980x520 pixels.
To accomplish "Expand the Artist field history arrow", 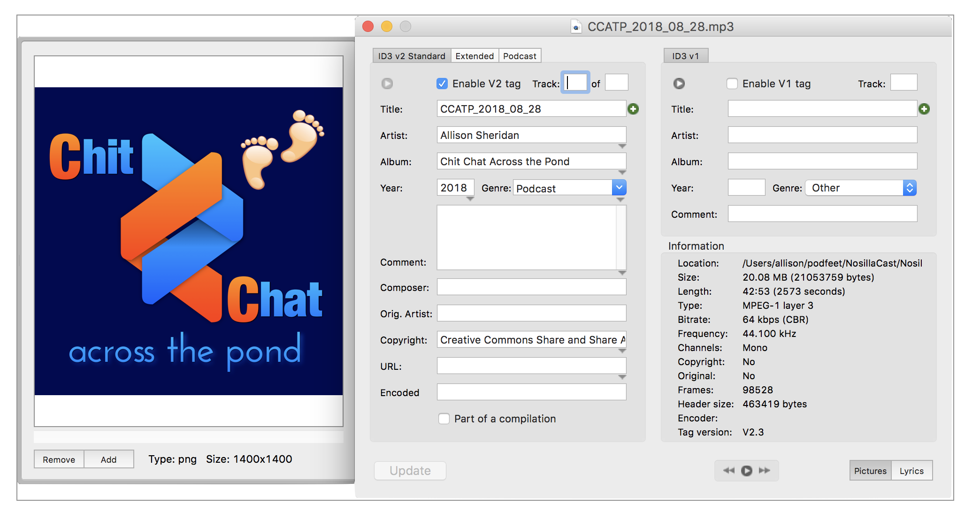I will coord(622,146).
